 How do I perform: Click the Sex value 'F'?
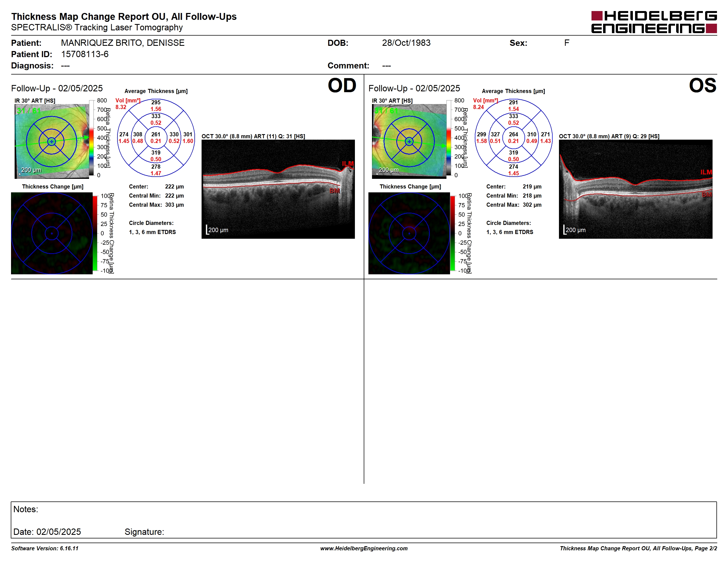pyautogui.click(x=567, y=43)
